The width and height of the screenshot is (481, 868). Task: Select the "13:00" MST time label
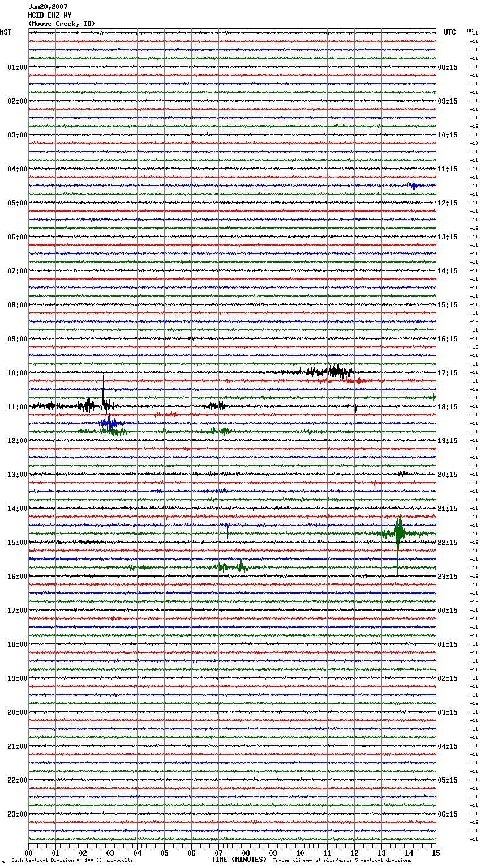tap(18, 475)
